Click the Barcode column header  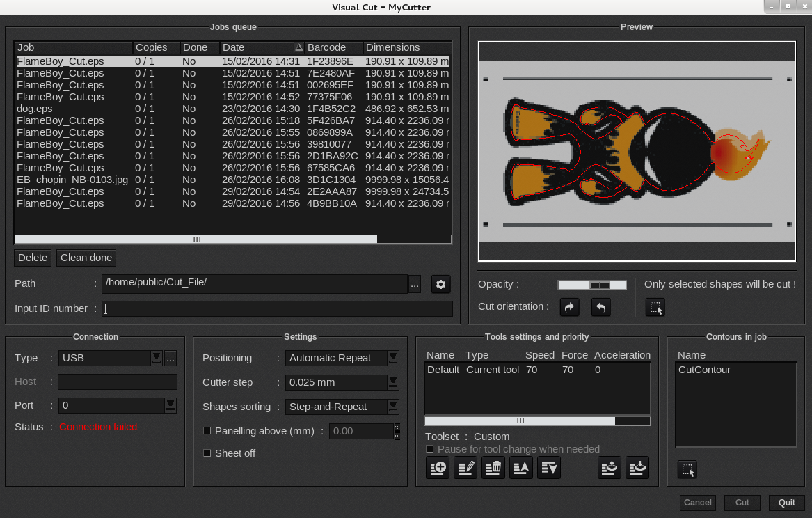click(334, 47)
